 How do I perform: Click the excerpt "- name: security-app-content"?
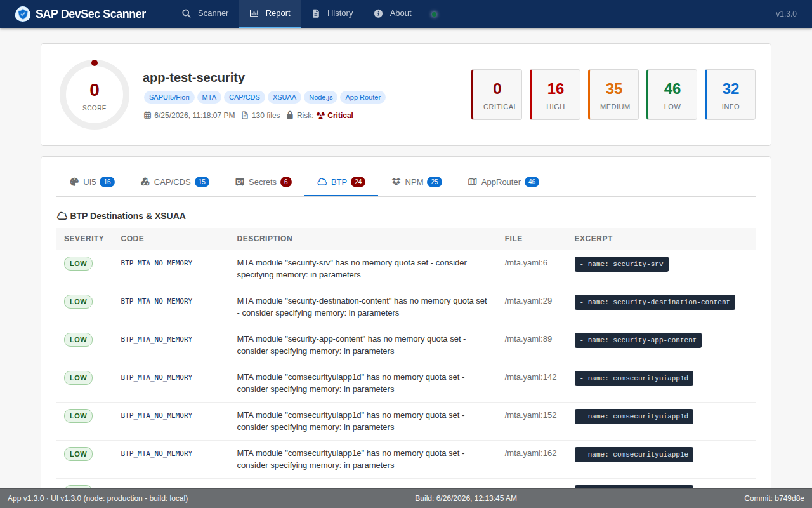point(638,340)
